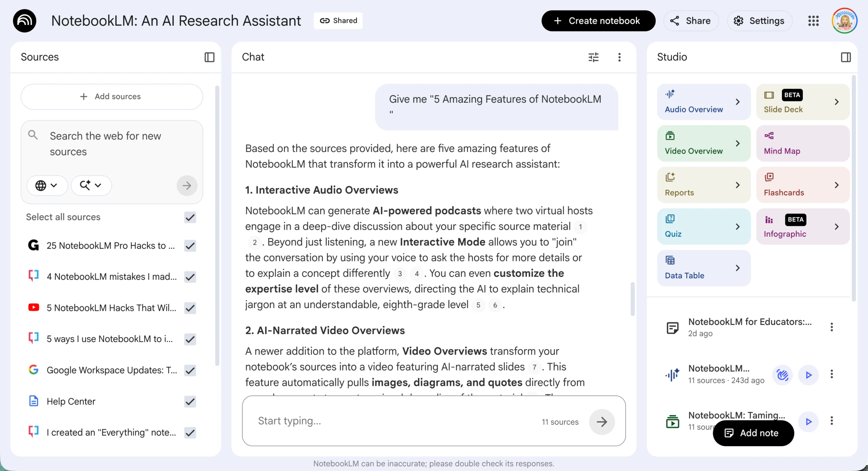
Task: Open Settings in the top bar
Action: [x=759, y=21]
